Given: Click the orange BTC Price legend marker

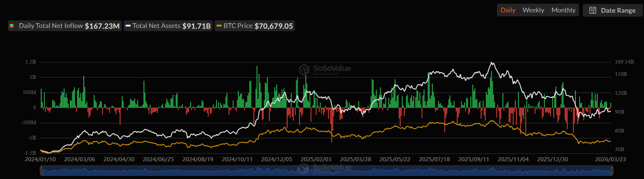Looking at the screenshot, I should tap(219, 26).
